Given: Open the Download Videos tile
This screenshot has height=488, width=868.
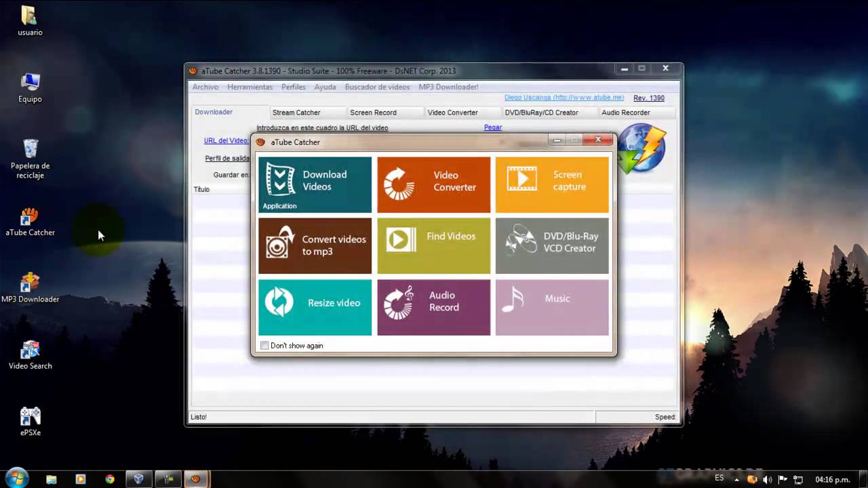Looking at the screenshot, I should [x=315, y=184].
